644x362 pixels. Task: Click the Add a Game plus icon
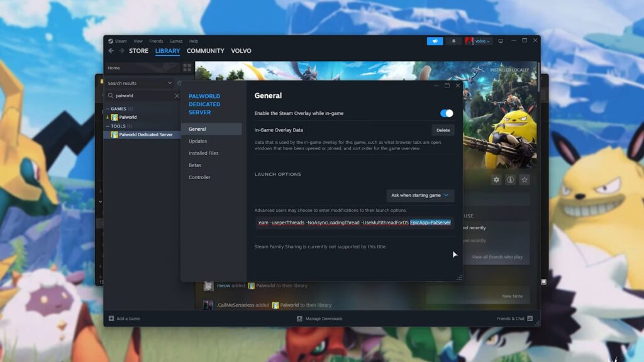click(111, 319)
